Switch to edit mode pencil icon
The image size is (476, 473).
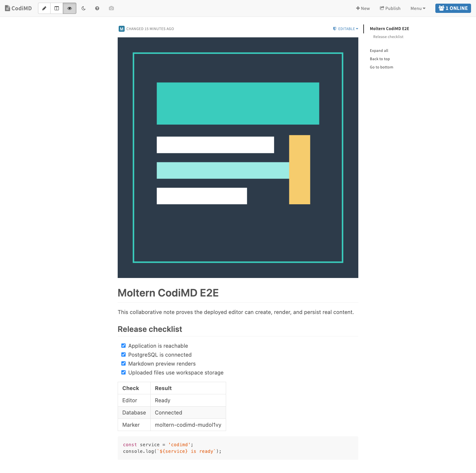[44, 8]
